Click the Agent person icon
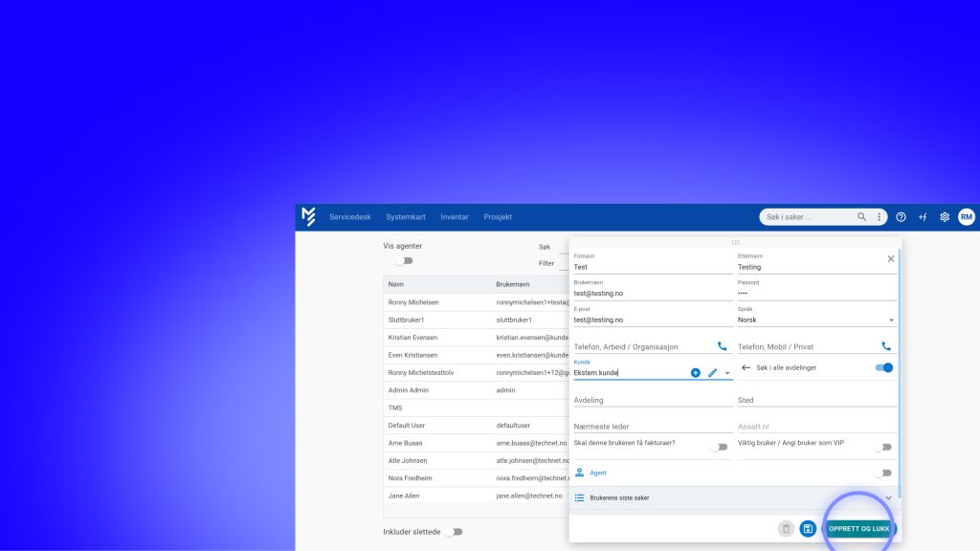The height and width of the screenshot is (551, 980). click(579, 473)
